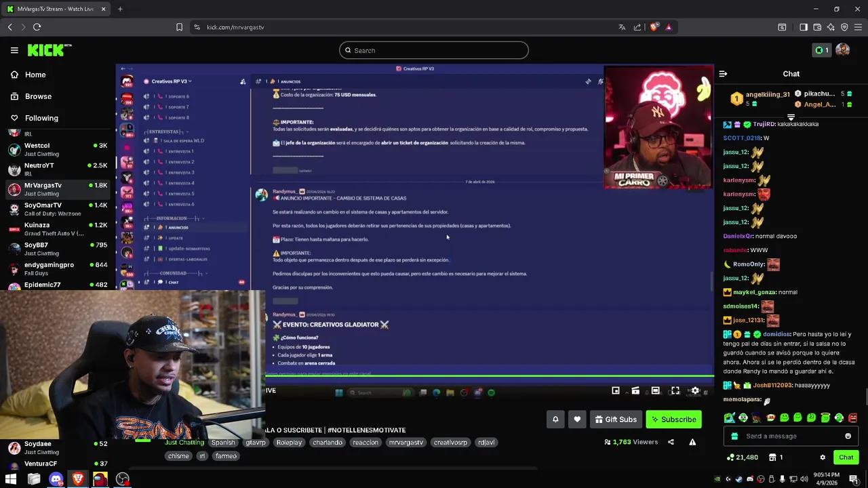Open the Kick sidebar hamburger menu
Viewport: 868px width, 488px height.
[14, 50]
